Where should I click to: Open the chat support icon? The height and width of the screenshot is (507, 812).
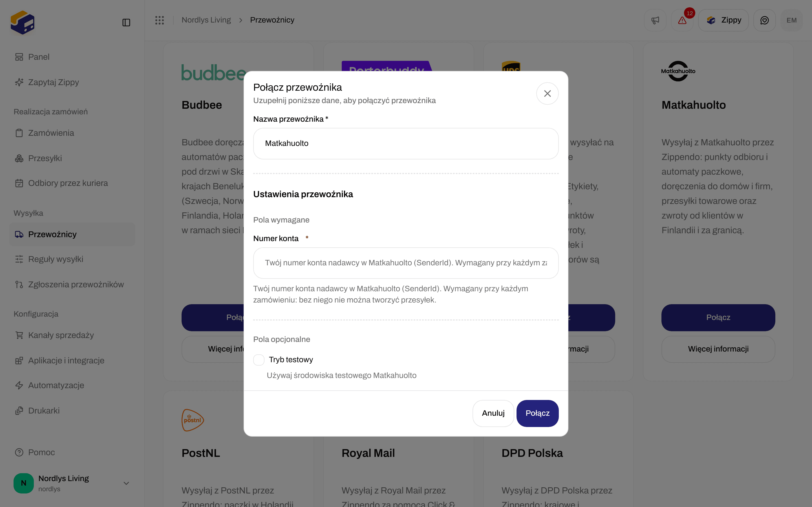click(764, 20)
